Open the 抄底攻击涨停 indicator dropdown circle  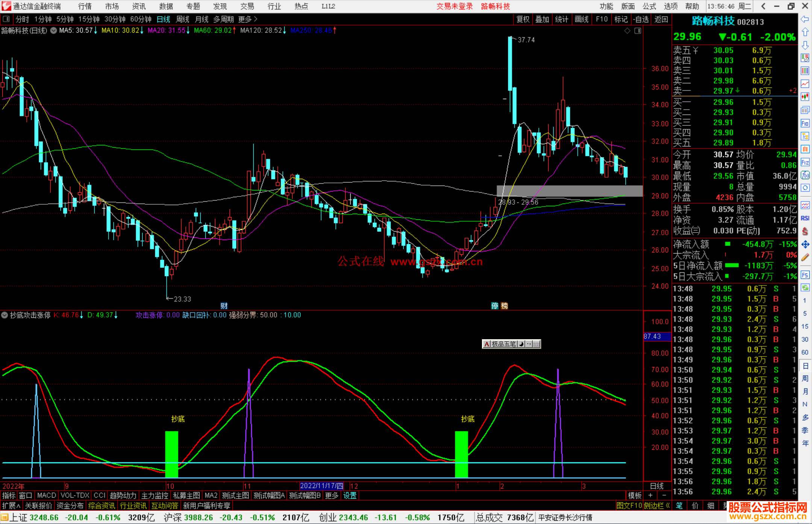[x=5, y=315]
